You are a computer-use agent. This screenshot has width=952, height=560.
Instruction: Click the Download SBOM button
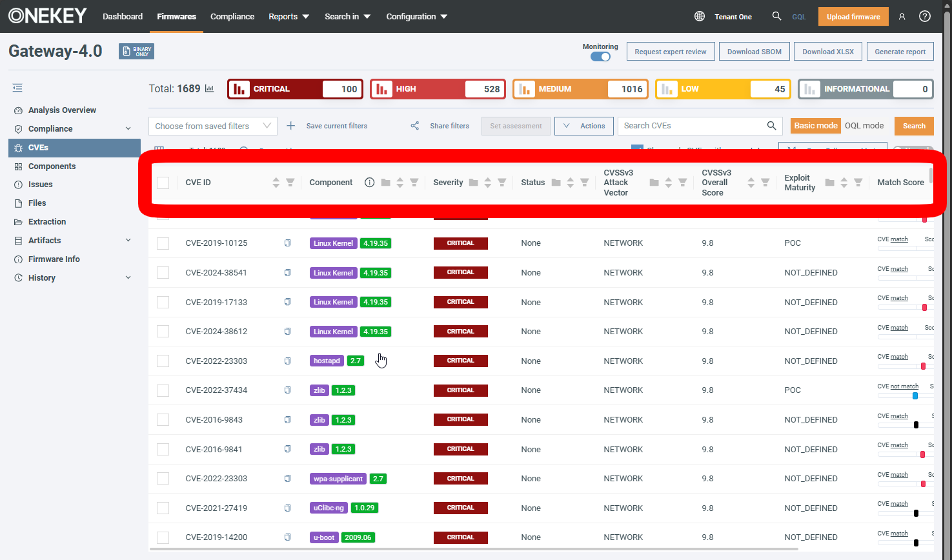(754, 52)
